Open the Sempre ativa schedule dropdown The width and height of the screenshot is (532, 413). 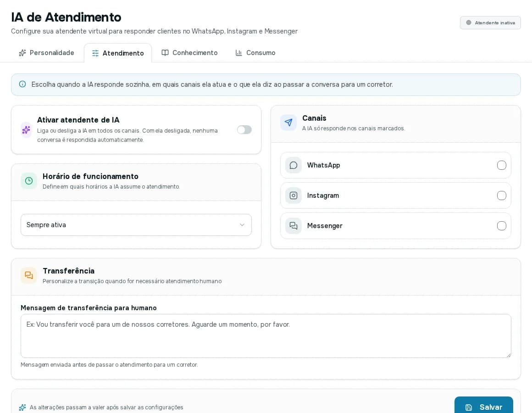136,225
